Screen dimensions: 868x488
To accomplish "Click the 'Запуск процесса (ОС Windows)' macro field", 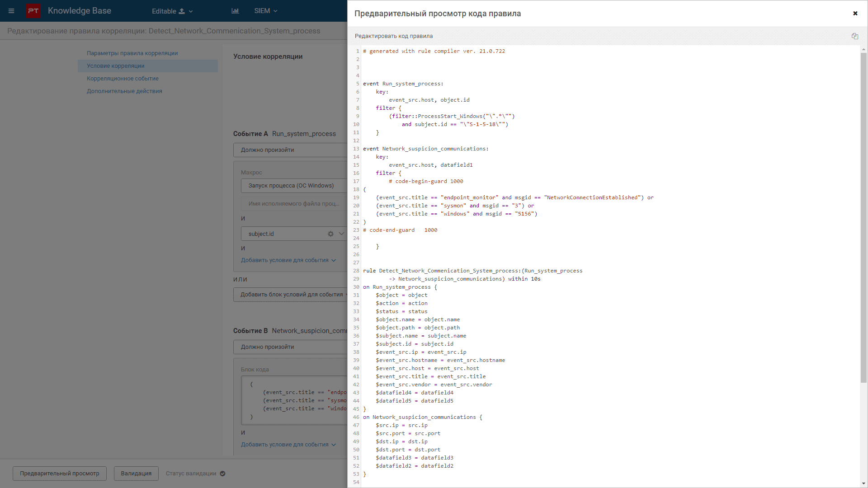I will pos(291,186).
